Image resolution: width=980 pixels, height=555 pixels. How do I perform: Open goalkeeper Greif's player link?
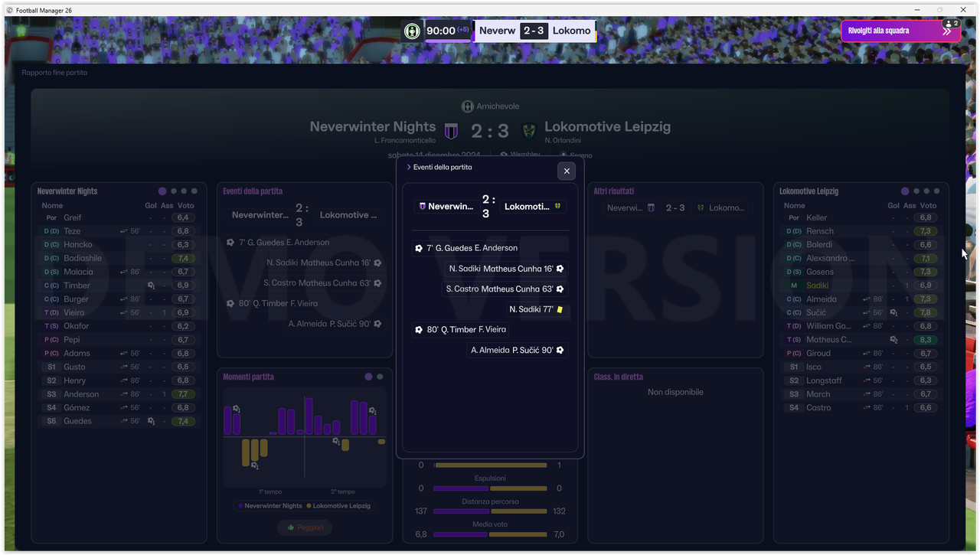tap(73, 217)
